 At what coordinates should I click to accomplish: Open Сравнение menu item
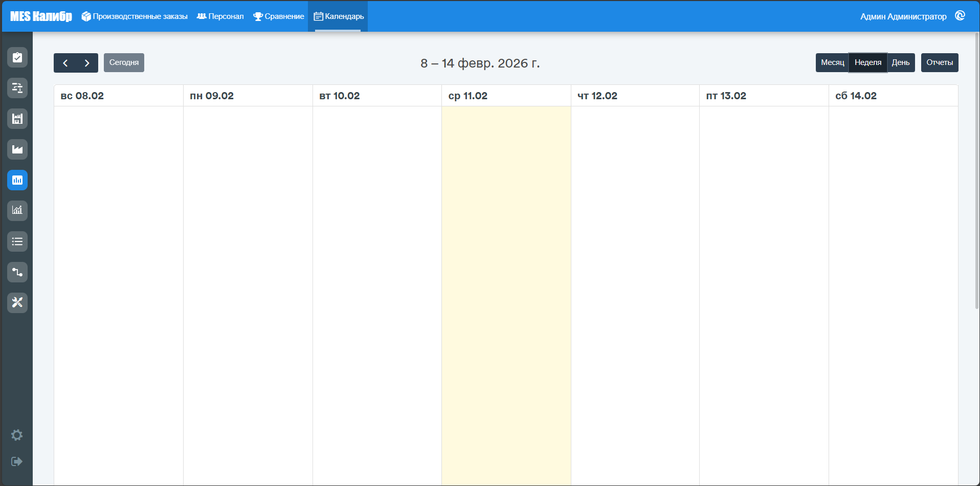point(279,16)
